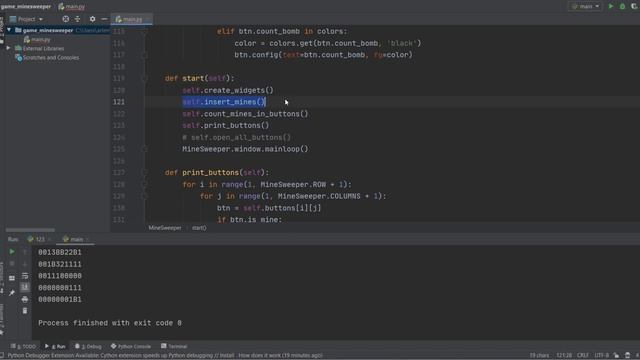
Task: Open the Python Console tool window
Action: [131, 346]
